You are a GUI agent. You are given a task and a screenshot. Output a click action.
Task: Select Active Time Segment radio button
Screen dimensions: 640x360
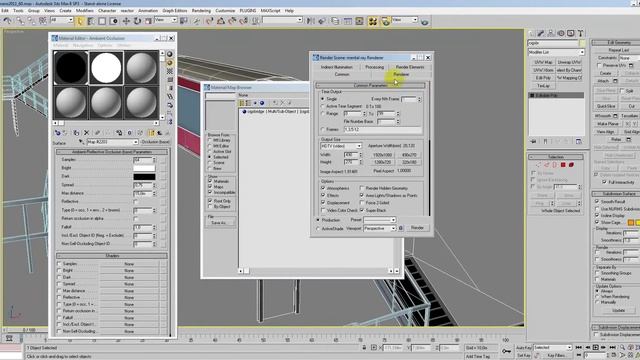322,106
